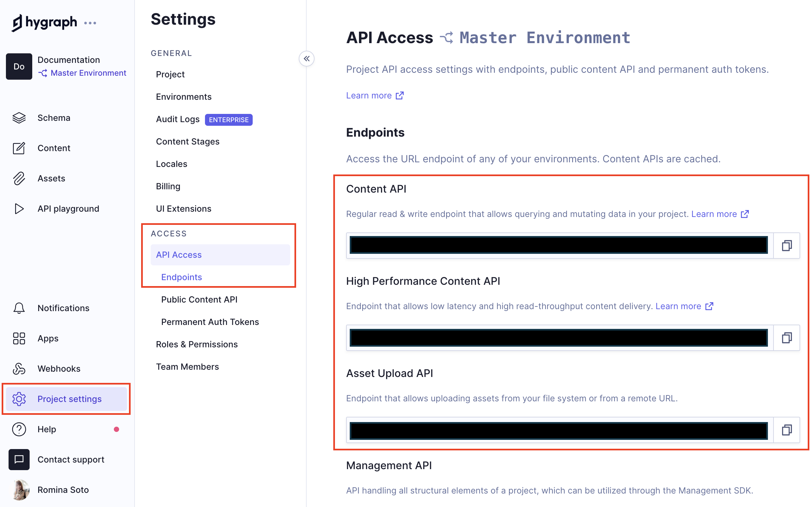Select the Billing menu item
812x507 pixels.
coord(168,186)
